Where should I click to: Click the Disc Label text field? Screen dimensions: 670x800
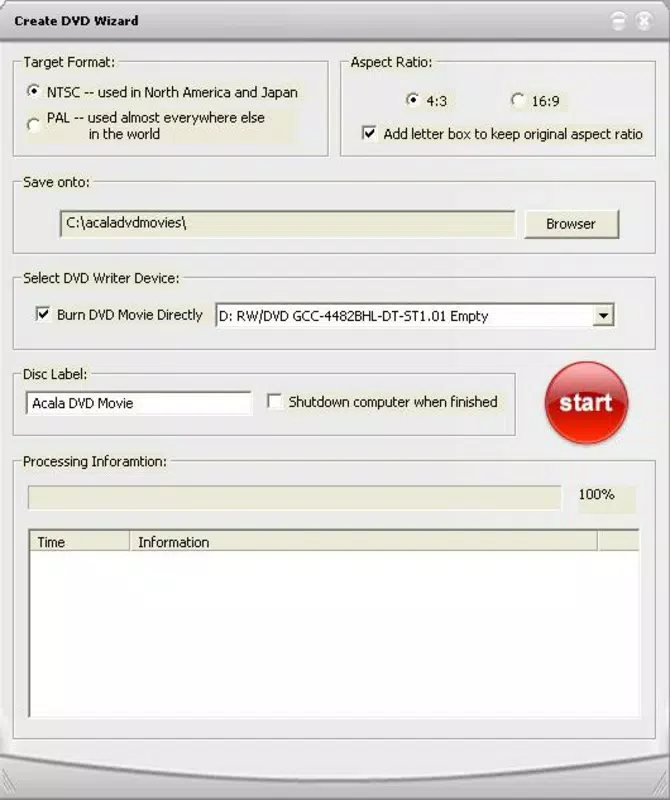(x=138, y=403)
